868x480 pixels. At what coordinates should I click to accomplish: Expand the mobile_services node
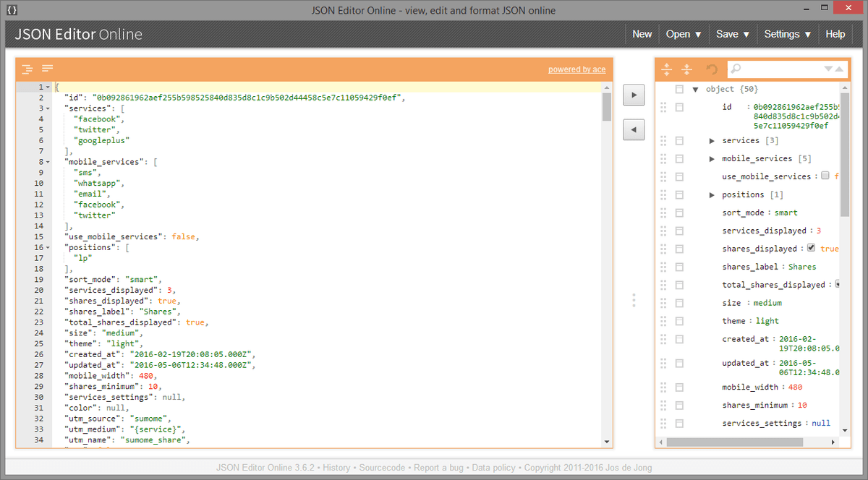712,159
